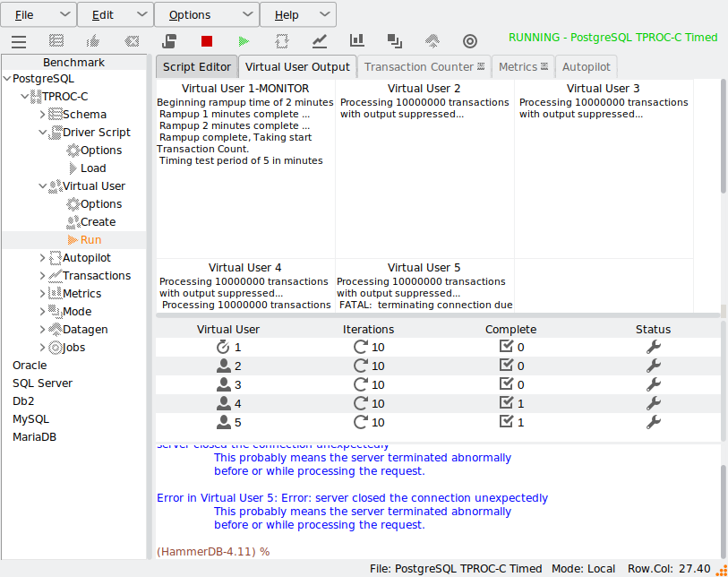Click the complete check icon for user 4
Viewport: 728px width, 577px height.
506,403
